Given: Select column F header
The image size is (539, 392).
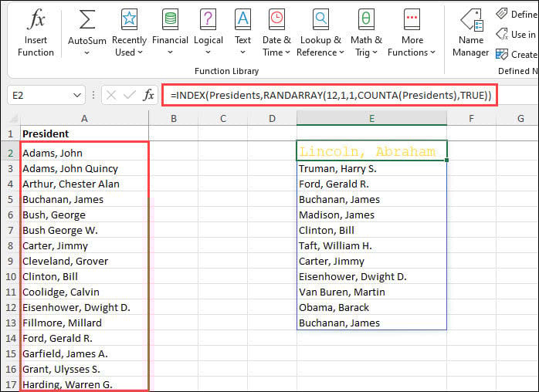Looking at the screenshot, I should pos(471,119).
